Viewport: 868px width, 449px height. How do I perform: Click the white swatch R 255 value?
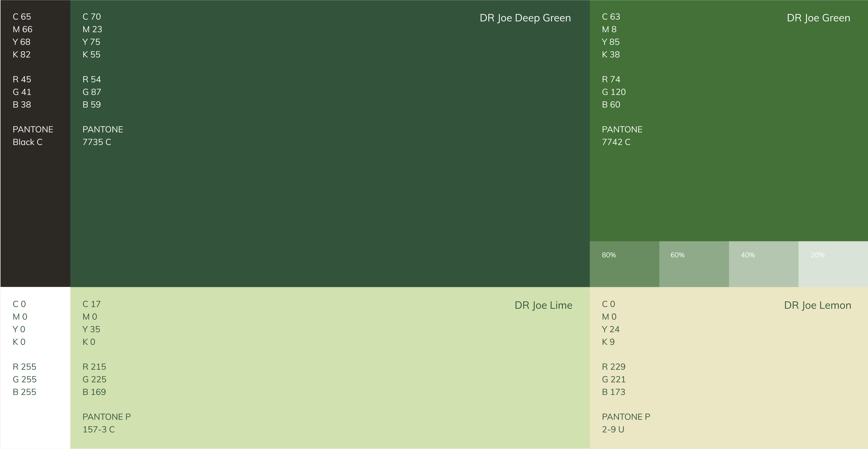coord(24,367)
